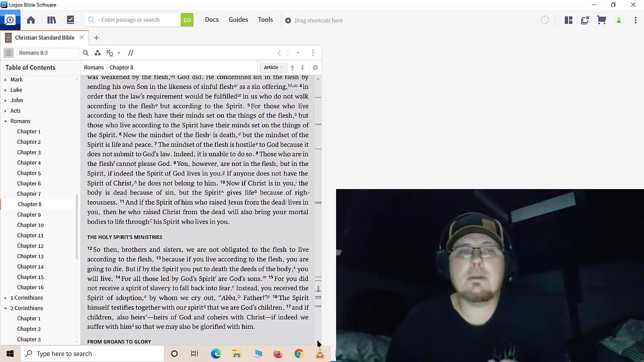Viewport: 644px width, 362px height.
Task: Click the heading THE HOLY SPIRIT'S MINISTRIES
Action: pyautogui.click(x=125, y=237)
